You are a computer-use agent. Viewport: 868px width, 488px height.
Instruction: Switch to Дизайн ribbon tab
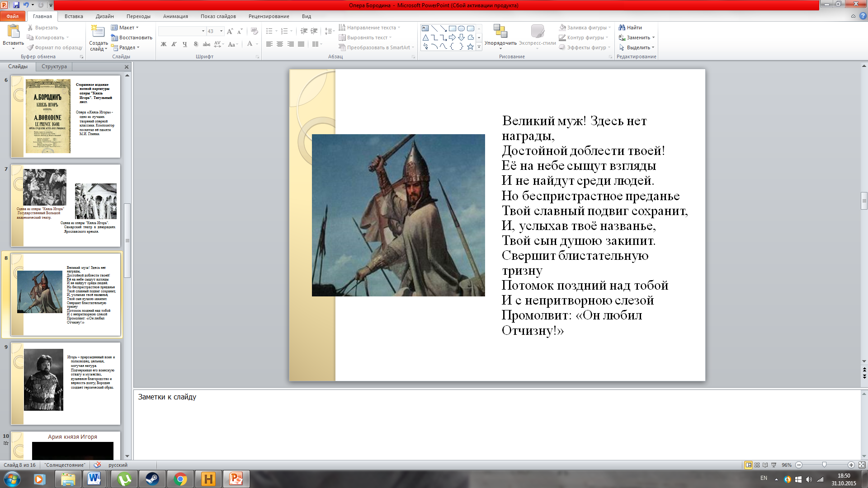[105, 16]
